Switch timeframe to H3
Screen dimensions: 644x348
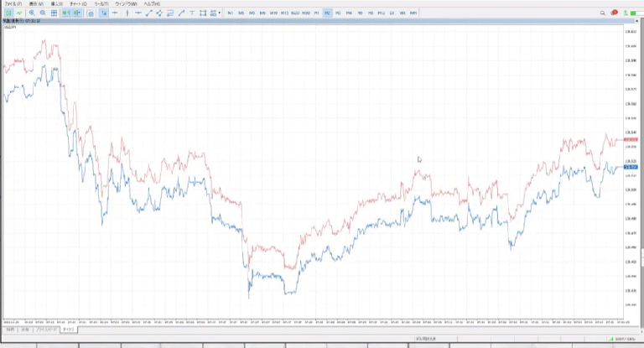point(338,13)
